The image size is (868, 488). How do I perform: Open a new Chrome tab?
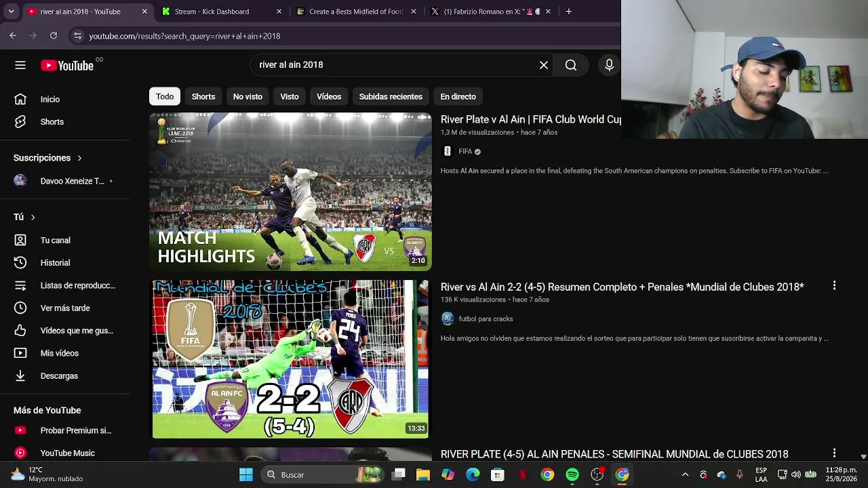pyautogui.click(x=568, y=12)
